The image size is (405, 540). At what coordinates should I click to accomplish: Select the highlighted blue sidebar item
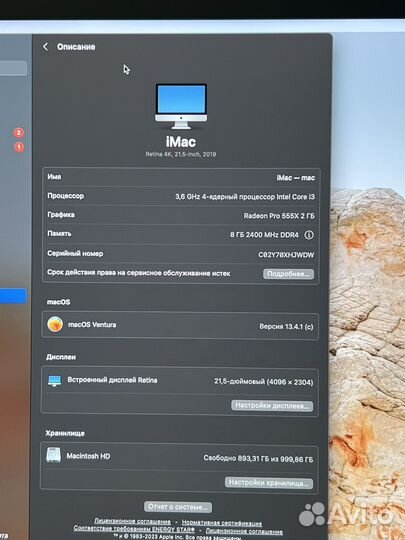pyautogui.click(x=13, y=296)
